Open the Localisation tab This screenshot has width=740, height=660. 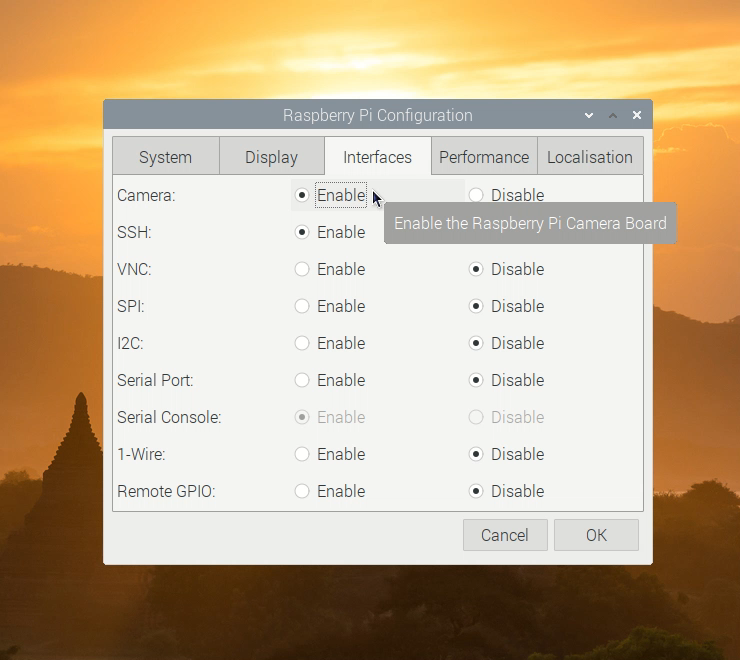(590, 157)
